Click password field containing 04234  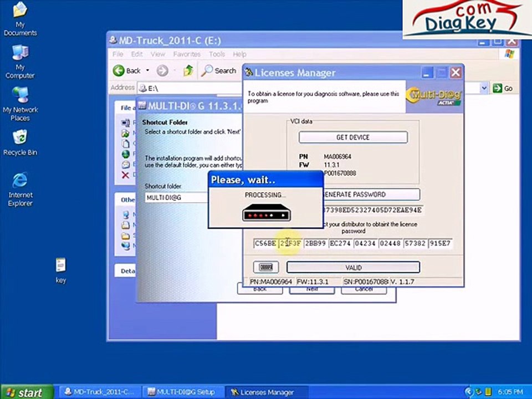(366, 243)
